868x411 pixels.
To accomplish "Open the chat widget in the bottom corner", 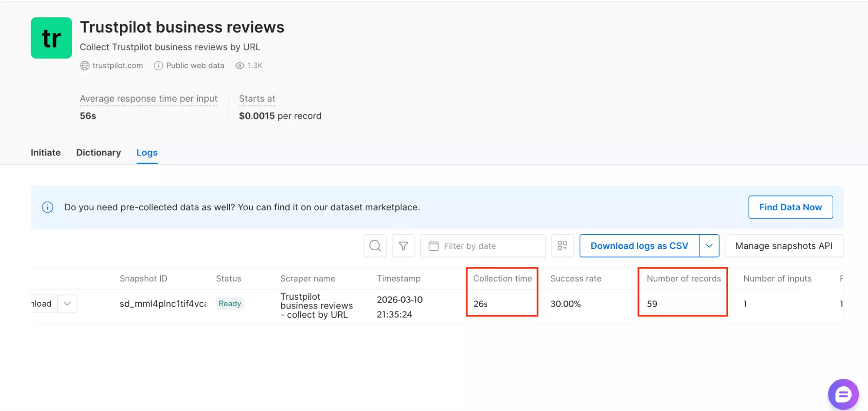I will pyautogui.click(x=843, y=394).
